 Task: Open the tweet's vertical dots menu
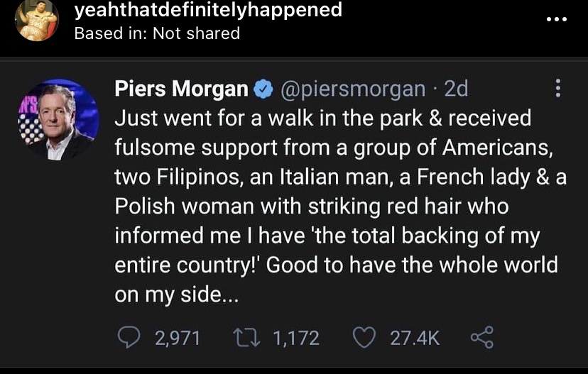point(557,89)
